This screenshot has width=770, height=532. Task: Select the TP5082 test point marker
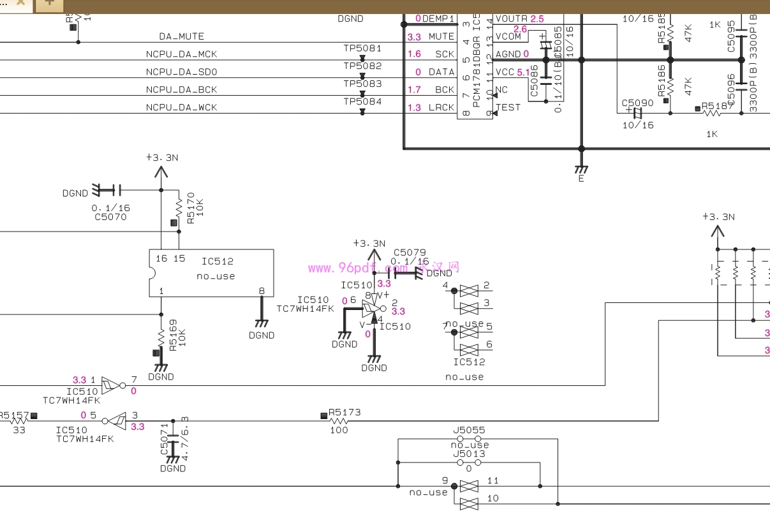point(362,75)
